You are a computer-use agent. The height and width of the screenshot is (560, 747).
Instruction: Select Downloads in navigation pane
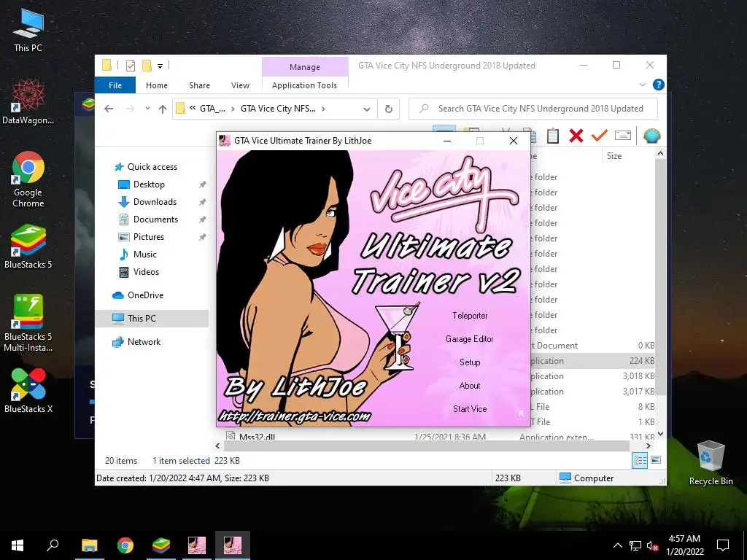tap(155, 202)
